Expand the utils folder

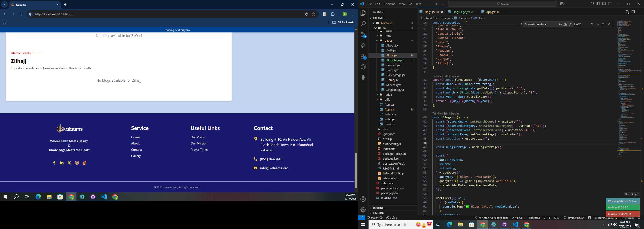pyautogui.click(x=377, y=100)
